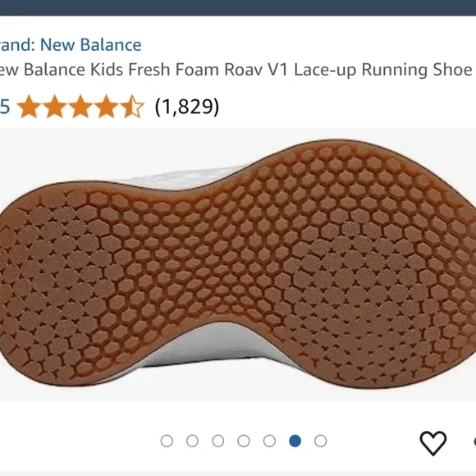Screen dimensions: 476x476
Task: Click the fourth orange rating star
Action: click(107, 106)
